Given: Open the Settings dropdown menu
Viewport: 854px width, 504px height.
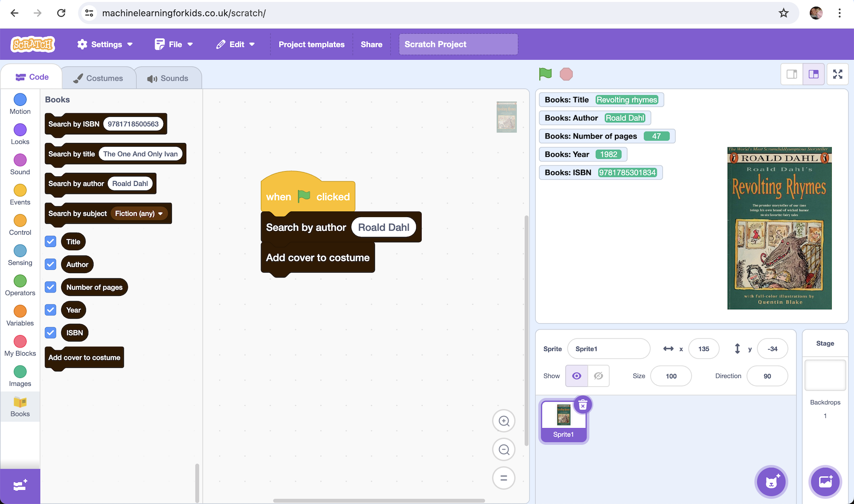Looking at the screenshot, I should click(105, 44).
